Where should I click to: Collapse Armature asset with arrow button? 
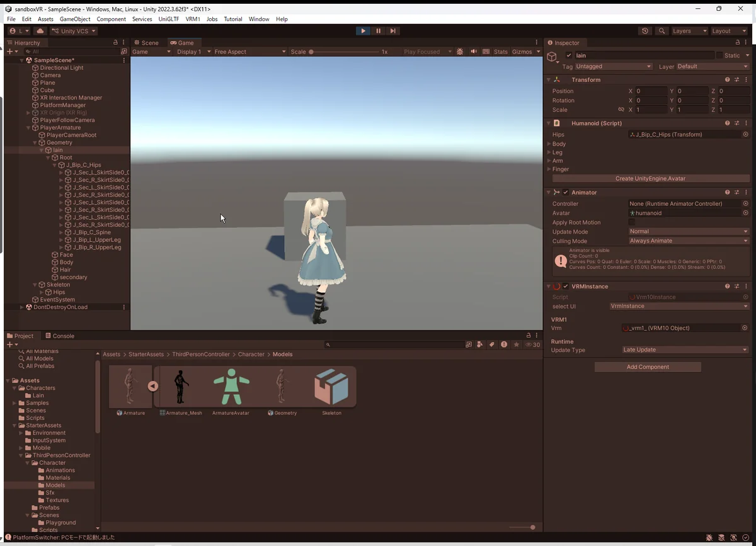click(153, 386)
